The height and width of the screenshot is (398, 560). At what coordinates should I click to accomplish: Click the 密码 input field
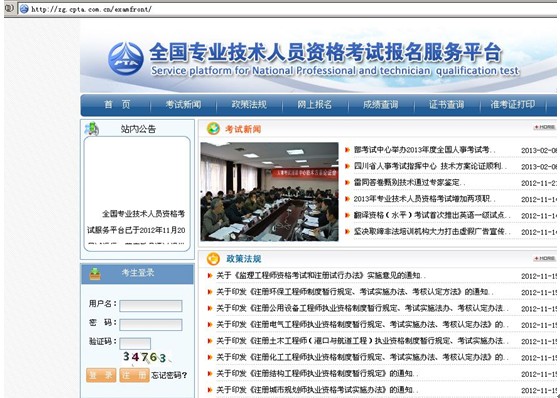click(151, 325)
